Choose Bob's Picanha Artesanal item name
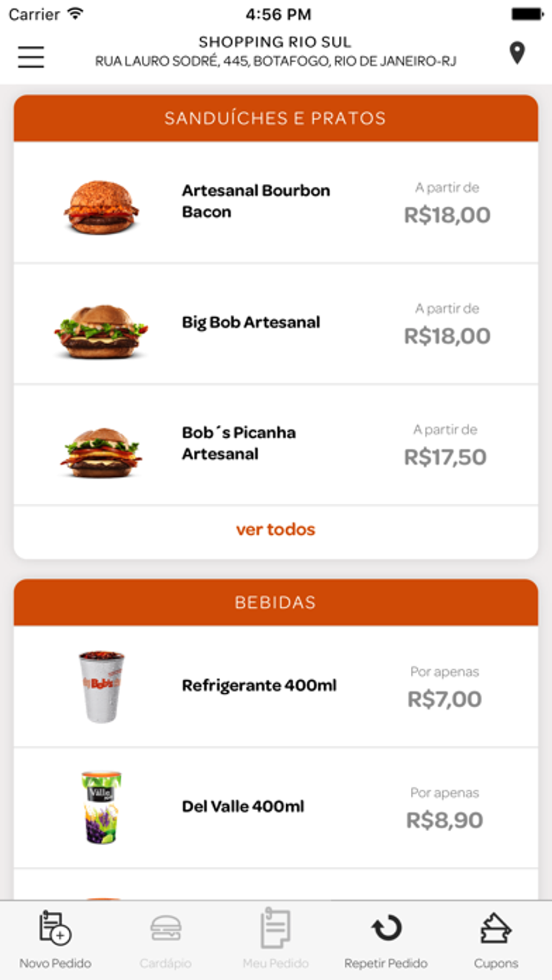552x980 pixels. [x=239, y=443]
